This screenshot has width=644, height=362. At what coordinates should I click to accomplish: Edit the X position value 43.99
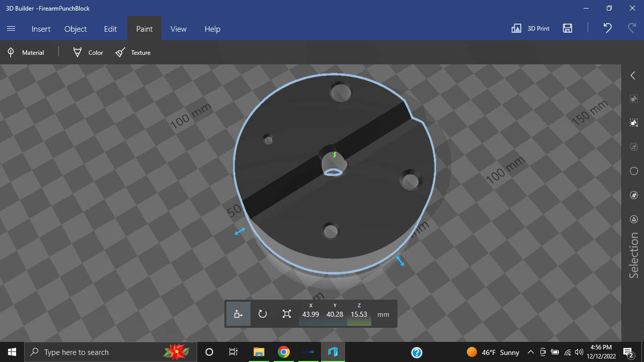coord(311,314)
